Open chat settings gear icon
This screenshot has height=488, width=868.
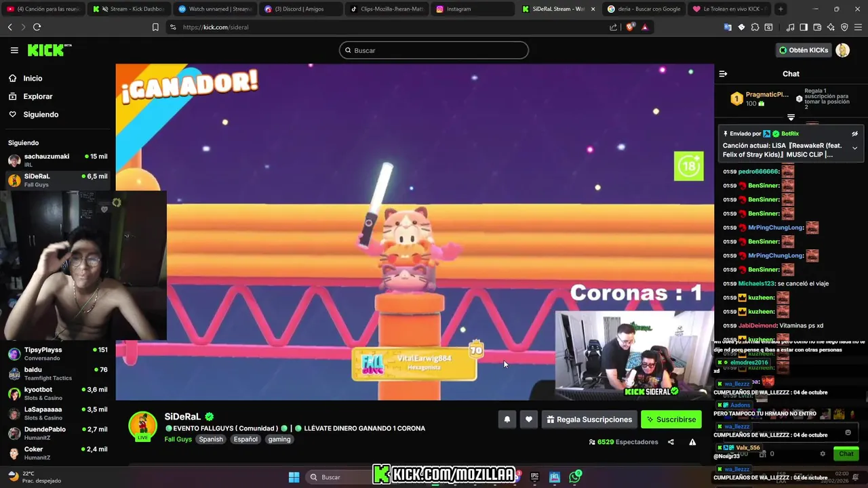[x=823, y=454]
